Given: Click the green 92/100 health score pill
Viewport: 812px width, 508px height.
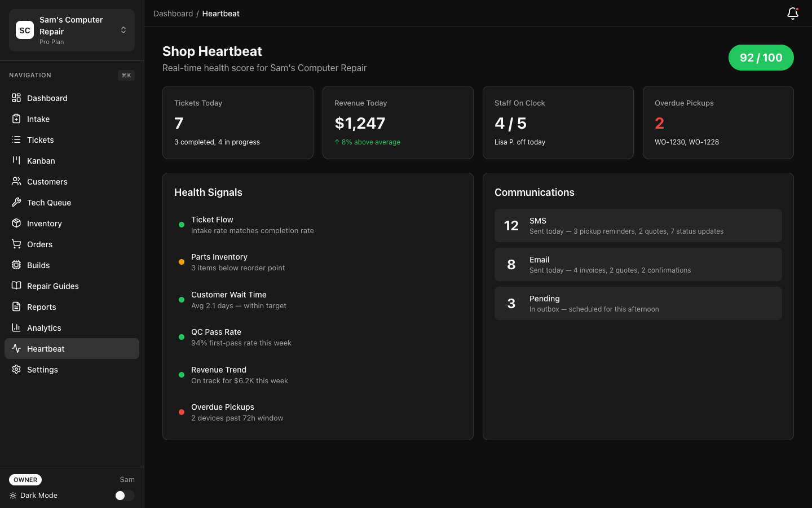Looking at the screenshot, I should (761, 57).
